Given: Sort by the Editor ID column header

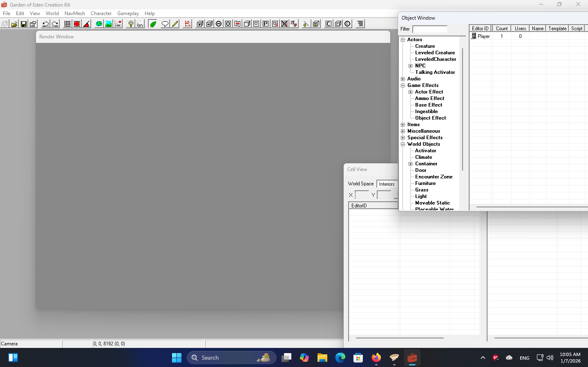Looking at the screenshot, I should point(480,29).
